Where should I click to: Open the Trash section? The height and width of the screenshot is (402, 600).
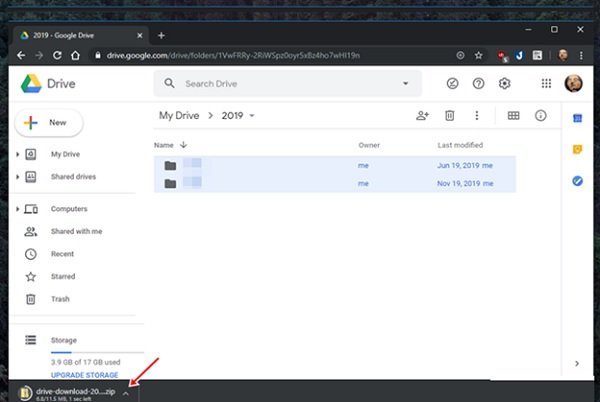60,299
